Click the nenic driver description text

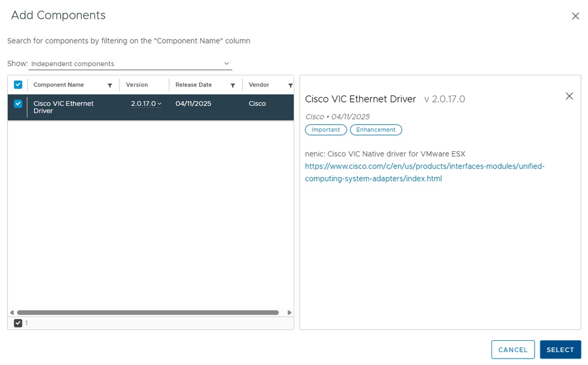385,154
